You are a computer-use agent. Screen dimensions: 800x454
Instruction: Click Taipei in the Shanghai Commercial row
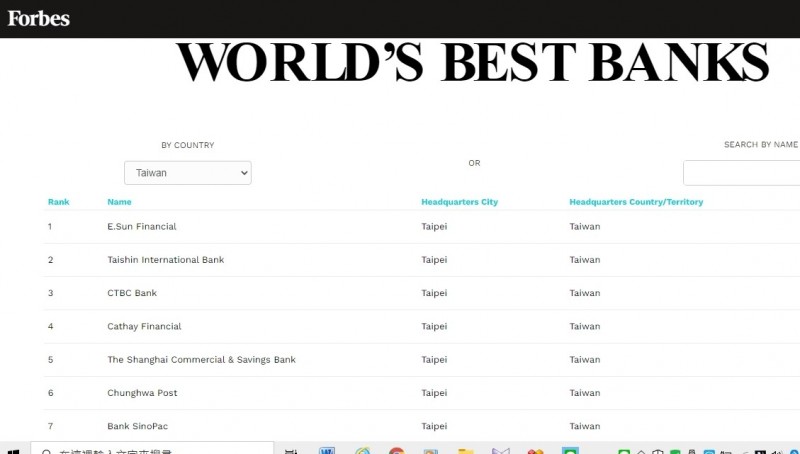coord(434,360)
